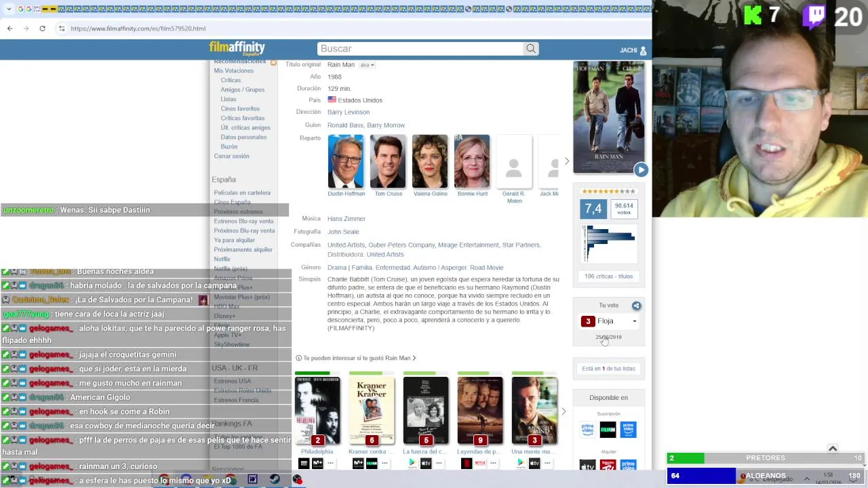
Task: Open 'Películas en cartelera' sidebar link
Action: click(242, 192)
